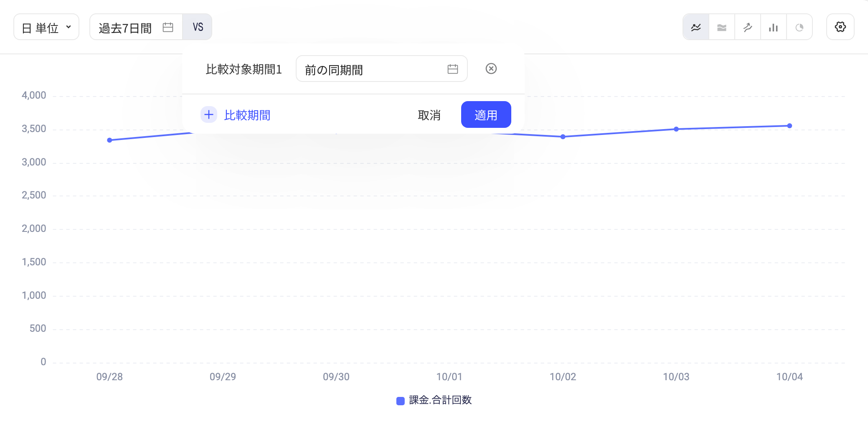
Task: Switch to the stacked area chart icon
Action: pos(722,27)
